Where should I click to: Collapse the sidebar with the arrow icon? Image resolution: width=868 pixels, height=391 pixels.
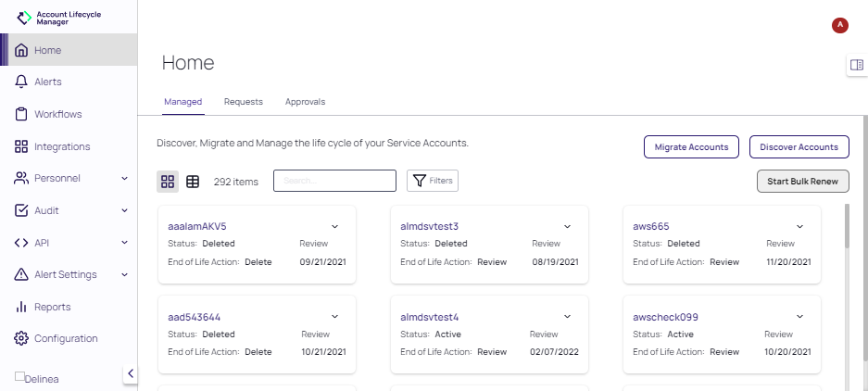tap(131, 373)
